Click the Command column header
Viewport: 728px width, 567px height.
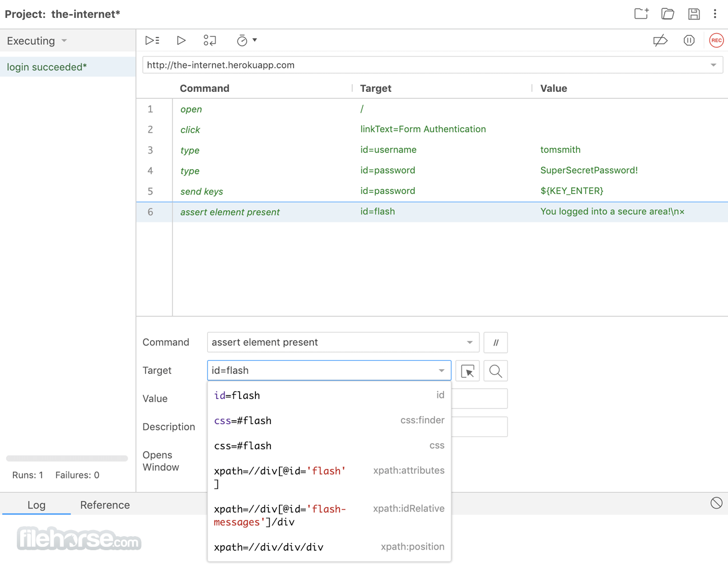204,89
